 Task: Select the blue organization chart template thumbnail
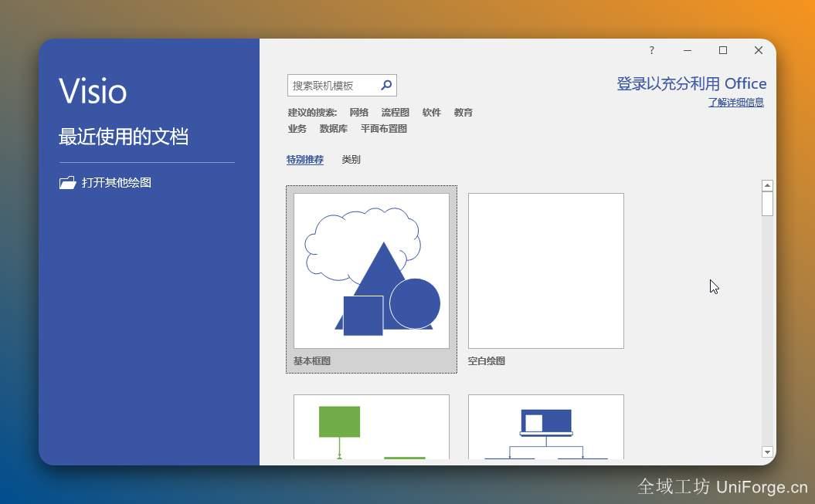click(545, 427)
